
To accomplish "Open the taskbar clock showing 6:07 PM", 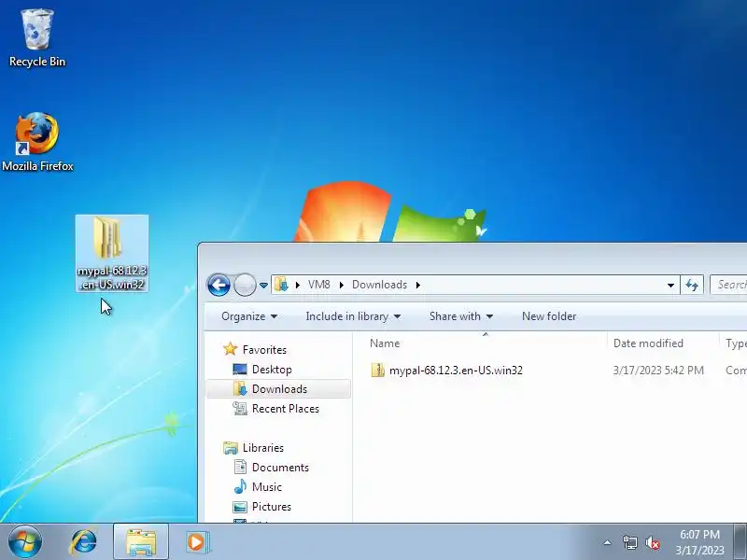I will point(699,542).
